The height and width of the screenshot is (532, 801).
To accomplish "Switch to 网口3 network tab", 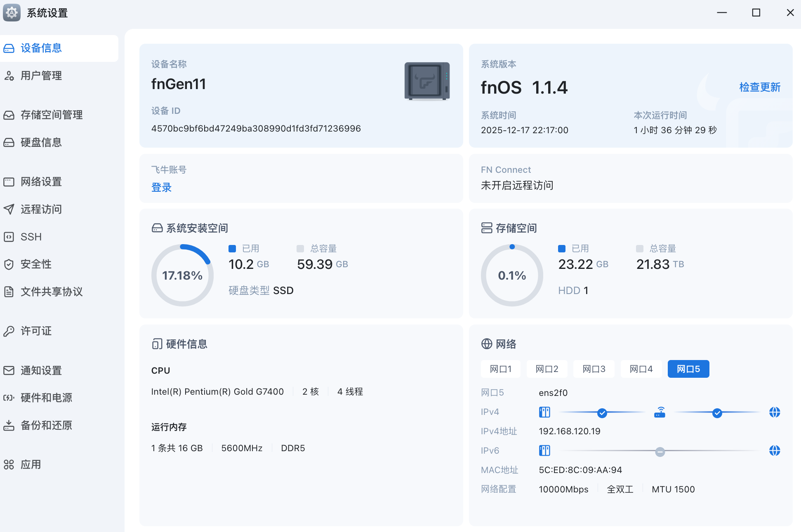I will [x=594, y=369].
